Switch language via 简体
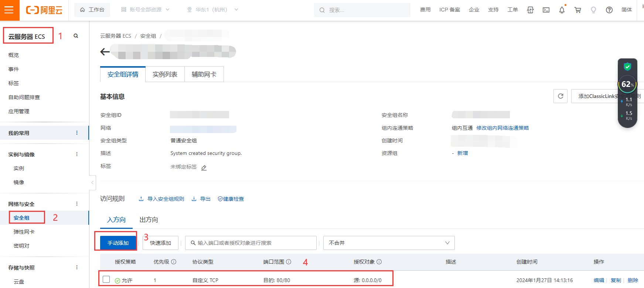Image resolution: width=644 pixels, height=288 pixels. [x=627, y=10]
